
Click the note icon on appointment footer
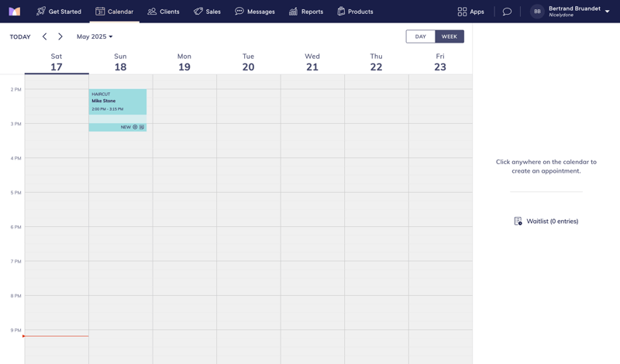click(x=142, y=127)
